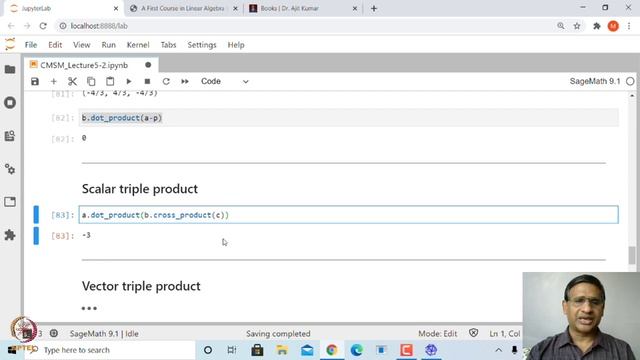Open Microsoft Store from the taskbar
640x360 pixels.
[x=257, y=350]
